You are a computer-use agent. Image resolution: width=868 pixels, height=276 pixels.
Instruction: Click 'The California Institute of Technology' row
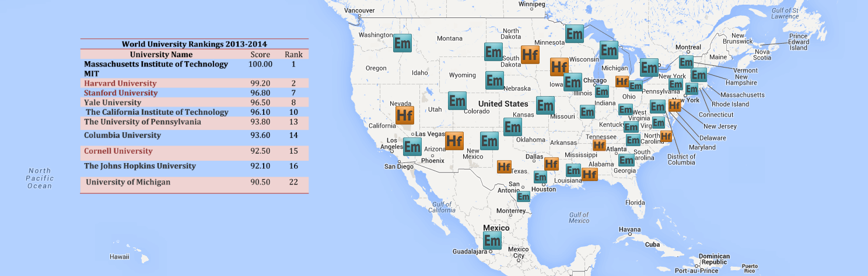point(194,112)
